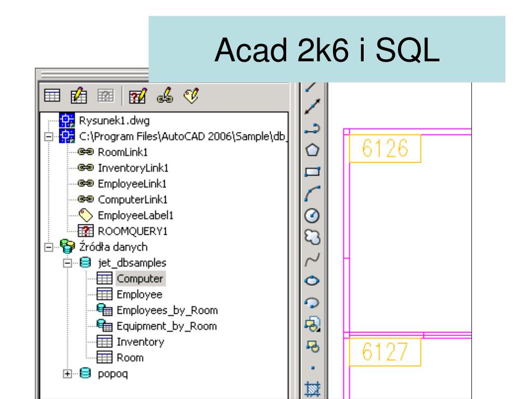The height and width of the screenshot is (399, 532).
Task: Select the AutoCAD 2006 Sample drawing node
Action: coord(182,137)
